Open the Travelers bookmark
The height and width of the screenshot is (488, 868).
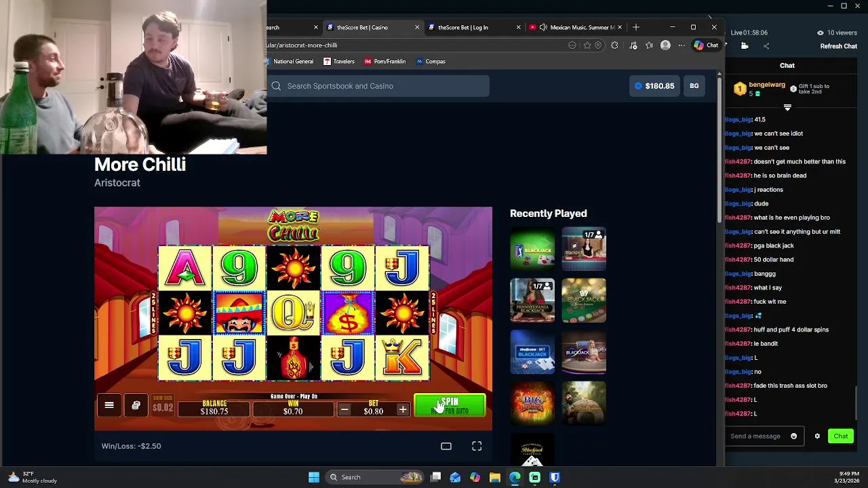pos(339,61)
